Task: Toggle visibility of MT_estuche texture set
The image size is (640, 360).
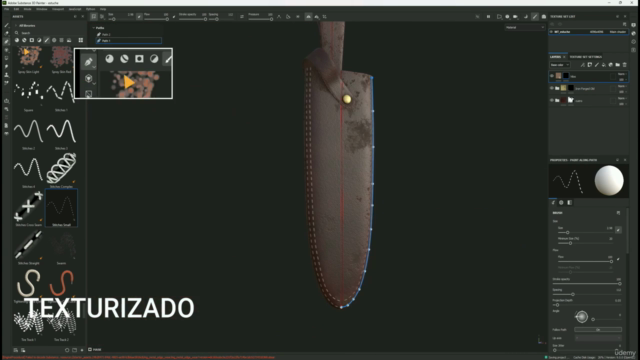Action: coord(551,32)
